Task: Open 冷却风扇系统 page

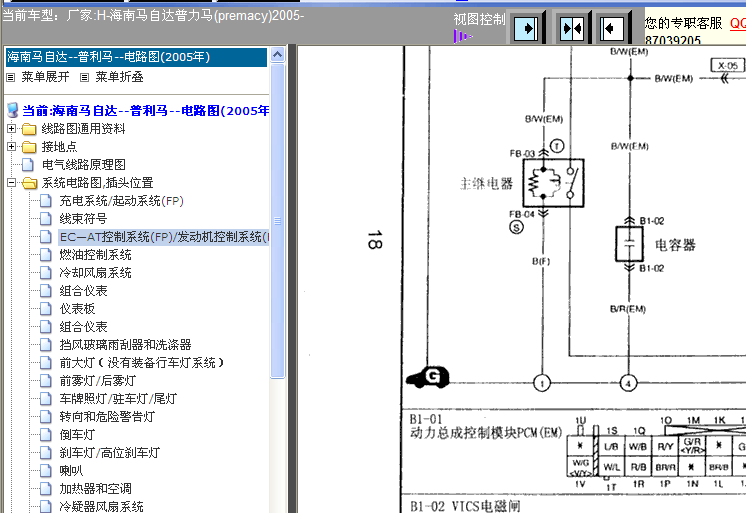Action: pos(95,273)
